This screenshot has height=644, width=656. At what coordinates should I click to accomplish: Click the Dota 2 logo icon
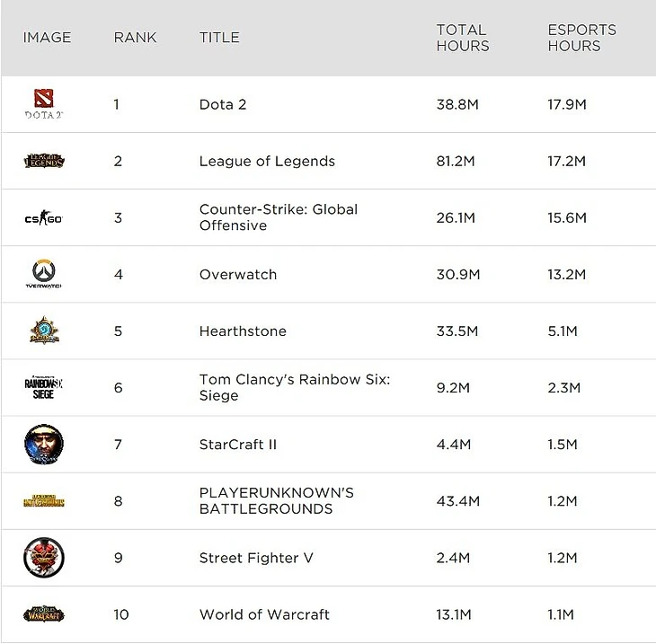(x=43, y=104)
